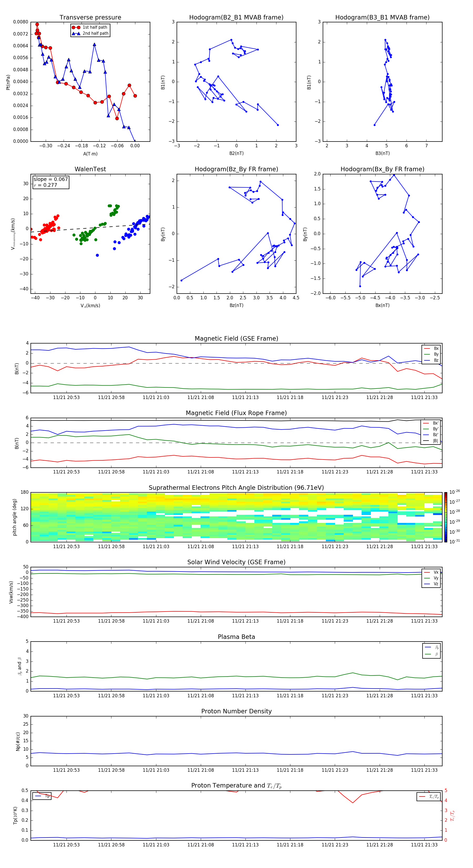Viewport: 473px width, 868px height.
Task: Select the "Proton Temperature and Te/Tp" title
Action: pyautogui.click(x=236, y=786)
